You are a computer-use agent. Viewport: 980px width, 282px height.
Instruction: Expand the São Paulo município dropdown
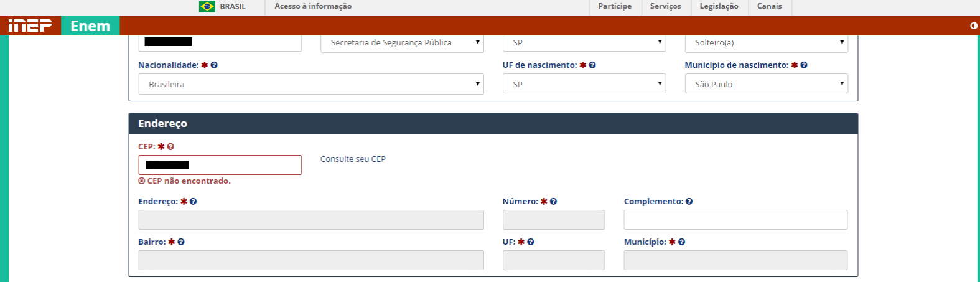(767, 83)
